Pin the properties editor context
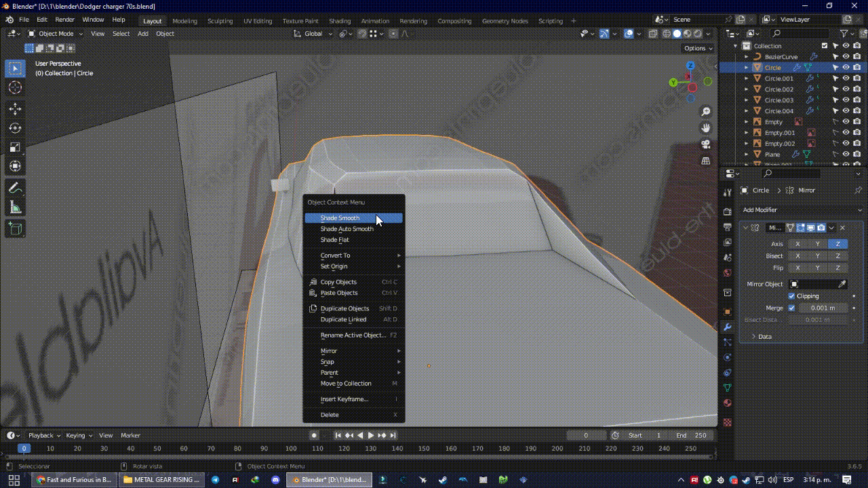Image resolution: width=868 pixels, height=488 pixels. (x=858, y=190)
